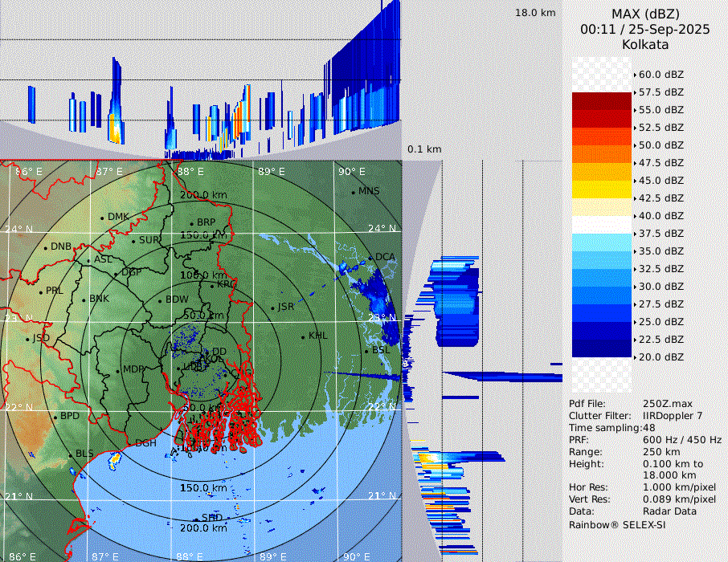Select the BRP station marker
Image resolution: width=728 pixels, height=562 pixels.
(192, 223)
